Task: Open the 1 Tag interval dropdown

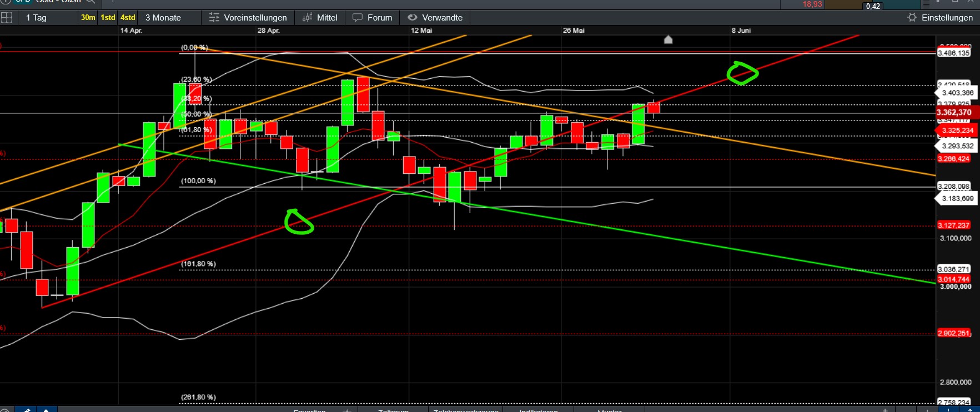Action: pyautogui.click(x=47, y=18)
